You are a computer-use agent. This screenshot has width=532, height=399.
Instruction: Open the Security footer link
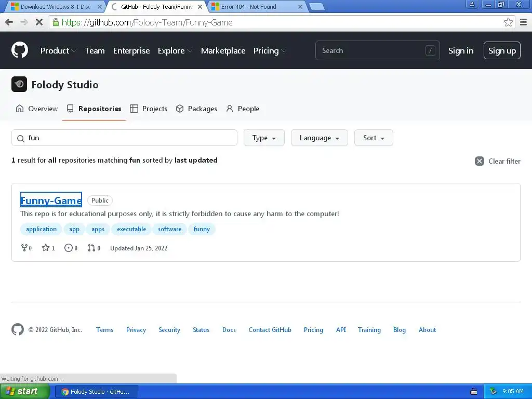coord(169,329)
